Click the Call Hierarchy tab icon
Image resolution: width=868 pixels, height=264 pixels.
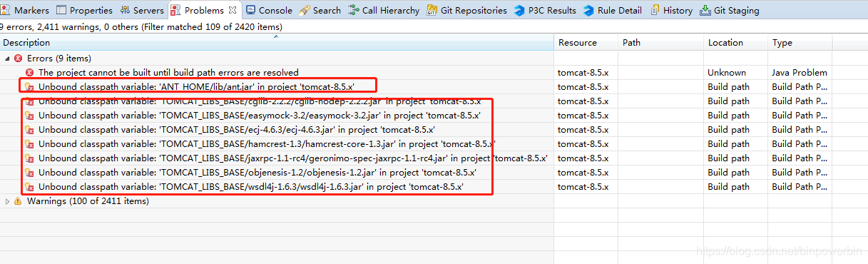[354, 10]
